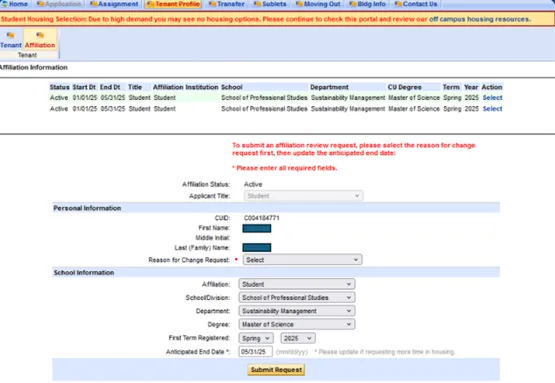The width and height of the screenshot is (555, 383).
Task: Open the Sublets tab
Action: coord(270,4)
